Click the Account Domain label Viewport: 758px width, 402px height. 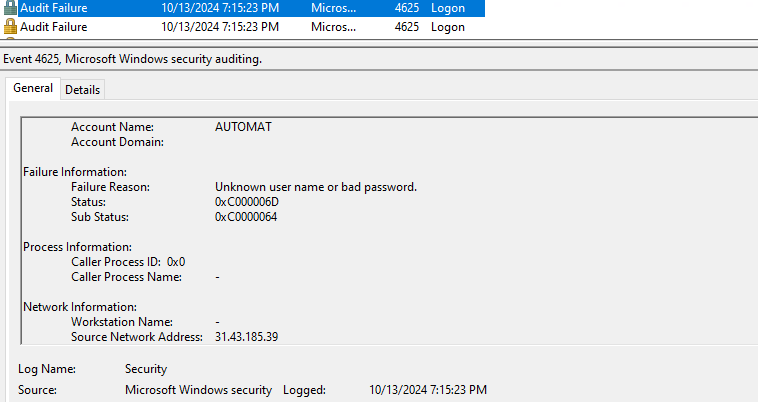click(117, 142)
